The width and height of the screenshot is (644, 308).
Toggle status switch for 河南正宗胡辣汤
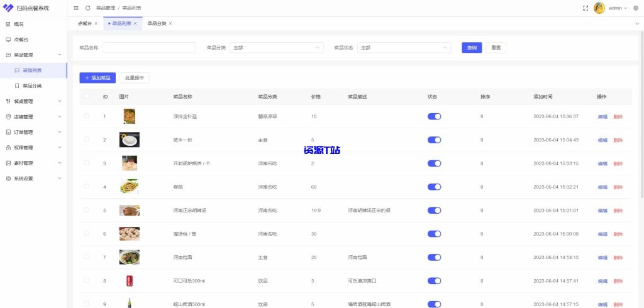(434, 211)
